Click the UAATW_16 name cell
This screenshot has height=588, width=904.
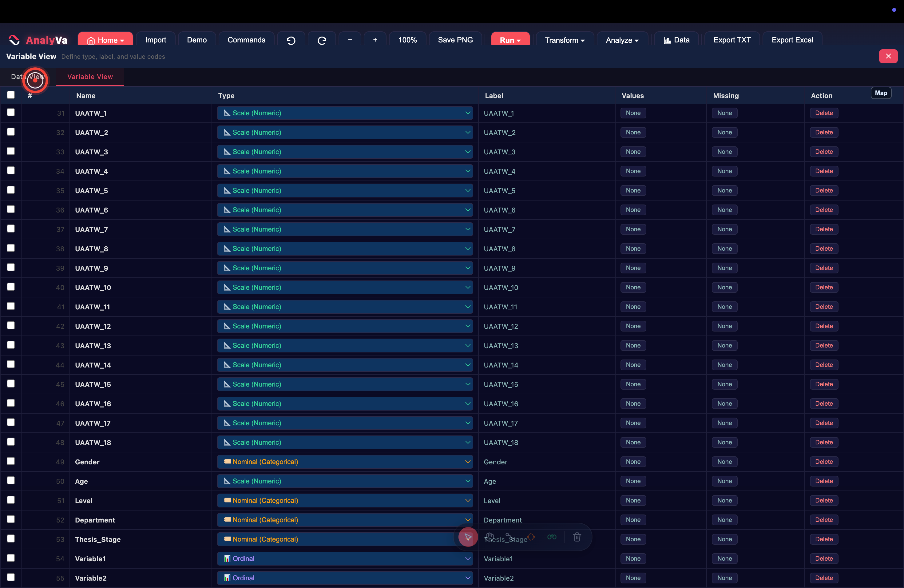pos(141,404)
